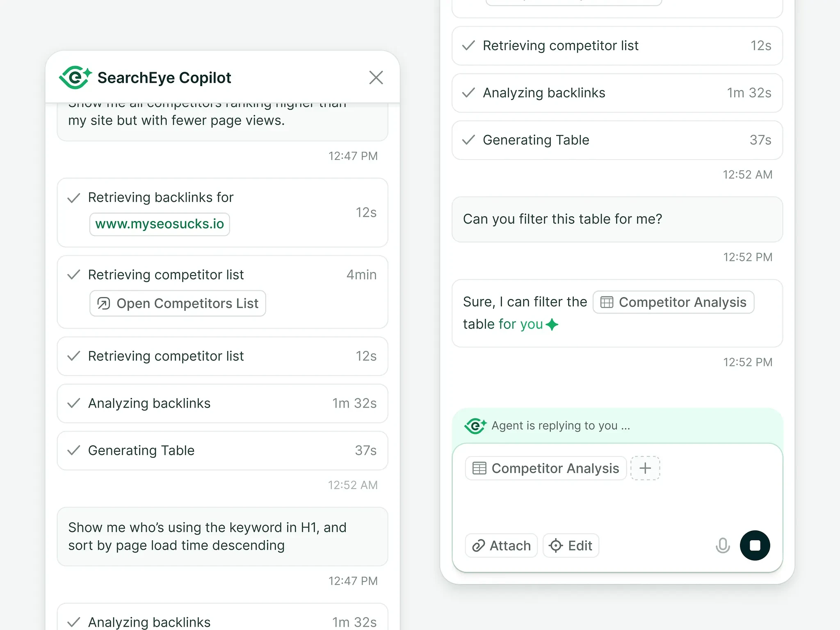The width and height of the screenshot is (840, 630).
Task: Click the green sparkle after 'for you'
Action: (552, 324)
